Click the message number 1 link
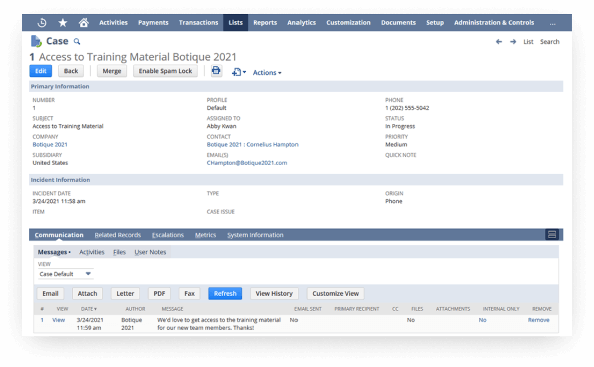The image size is (594, 367). pyautogui.click(x=42, y=320)
